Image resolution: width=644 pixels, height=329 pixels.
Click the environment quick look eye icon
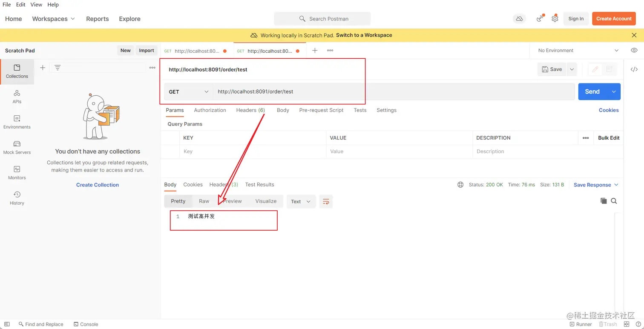634,50
